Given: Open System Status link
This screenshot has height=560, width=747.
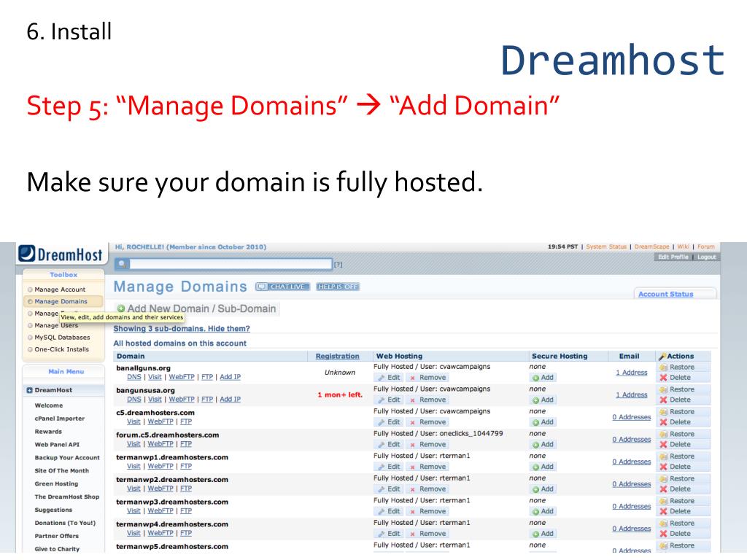Looking at the screenshot, I should pyautogui.click(x=606, y=246).
